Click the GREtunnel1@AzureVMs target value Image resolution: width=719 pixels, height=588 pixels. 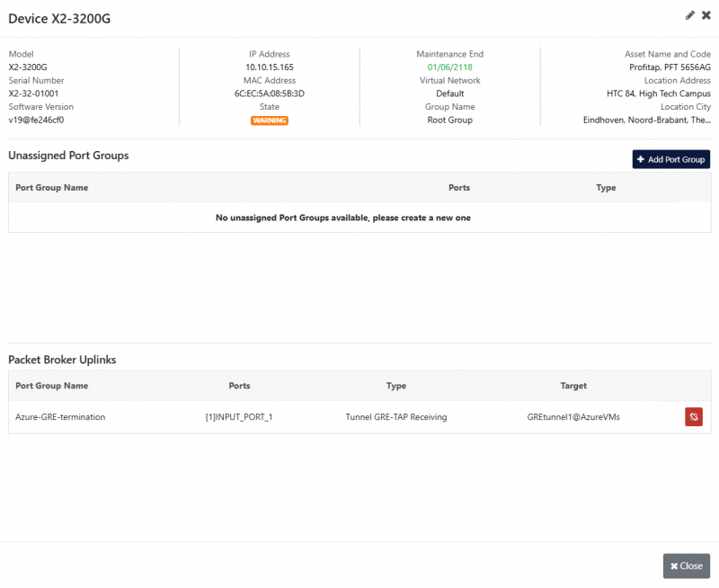click(x=573, y=417)
